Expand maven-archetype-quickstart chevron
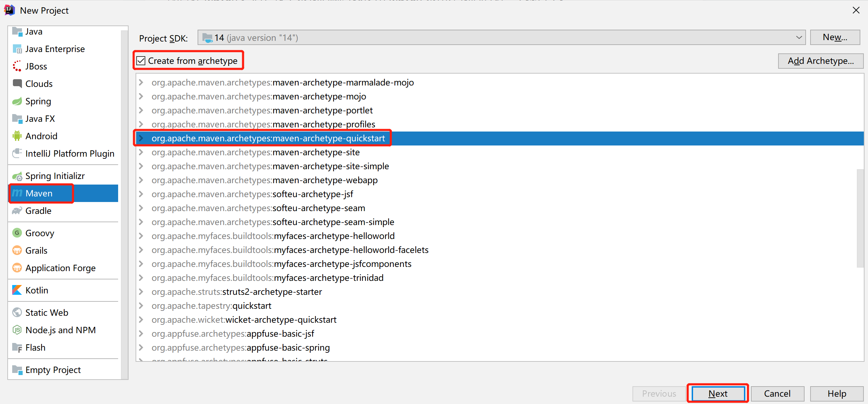The image size is (868, 404). (141, 138)
